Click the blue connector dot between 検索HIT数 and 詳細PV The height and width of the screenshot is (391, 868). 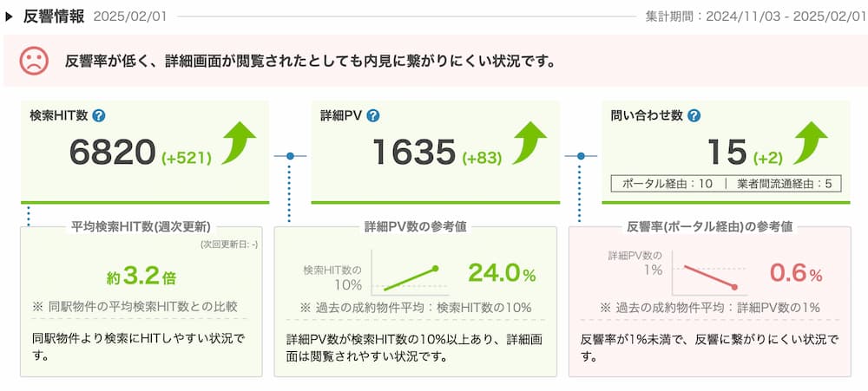pyautogui.click(x=290, y=157)
